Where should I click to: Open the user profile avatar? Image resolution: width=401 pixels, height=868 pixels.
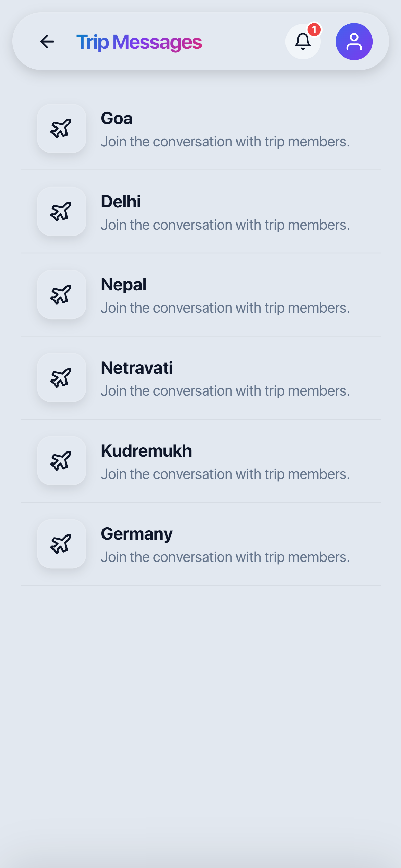point(354,41)
